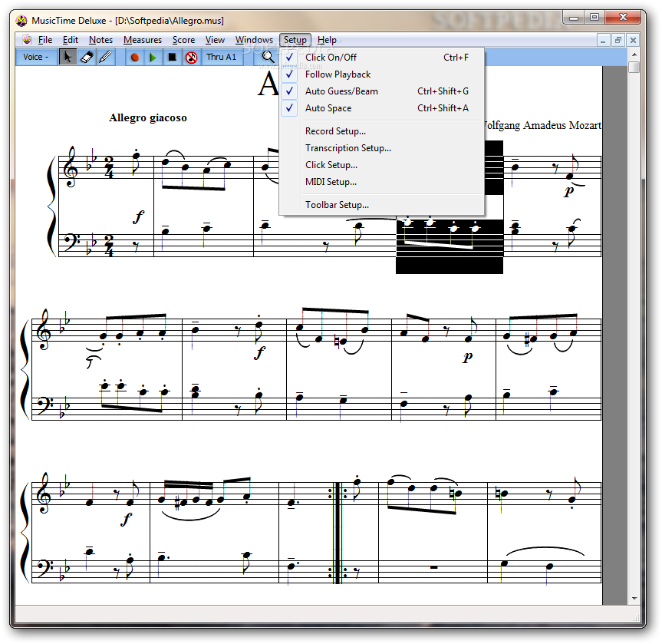Click the MusicTime Deluxe title bar icon
This screenshot has width=662, height=644.
(21, 20)
